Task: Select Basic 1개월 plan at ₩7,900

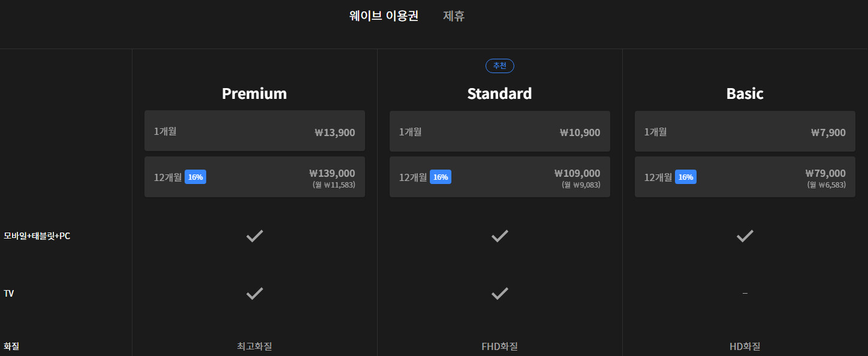Action: pos(745,131)
